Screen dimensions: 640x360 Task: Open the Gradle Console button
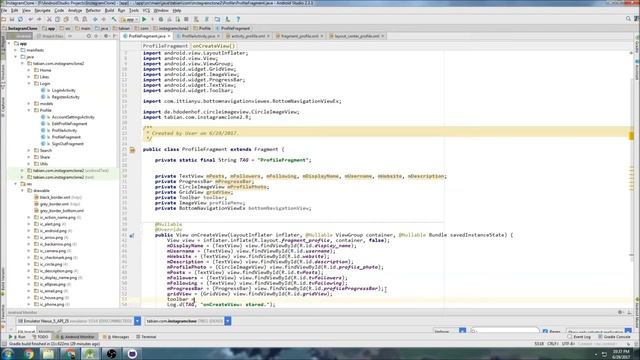(615, 337)
